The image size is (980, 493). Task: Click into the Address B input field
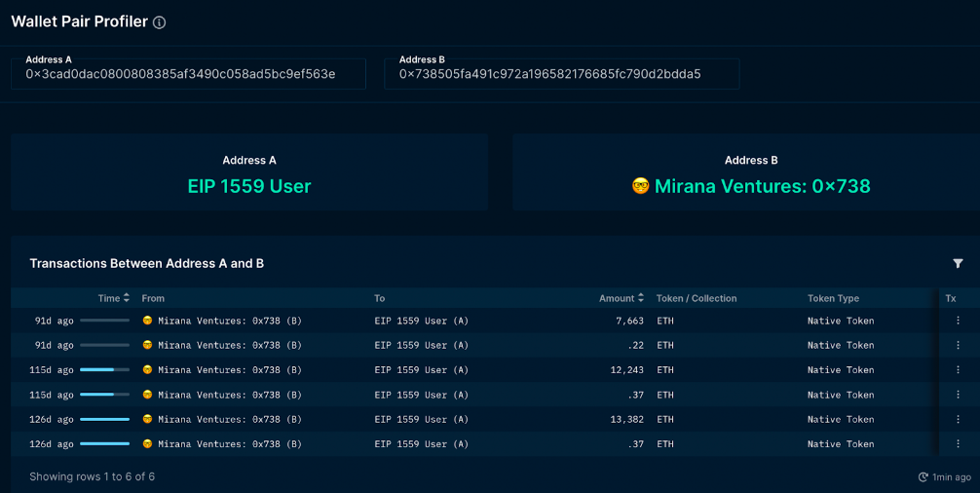(x=562, y=74)
